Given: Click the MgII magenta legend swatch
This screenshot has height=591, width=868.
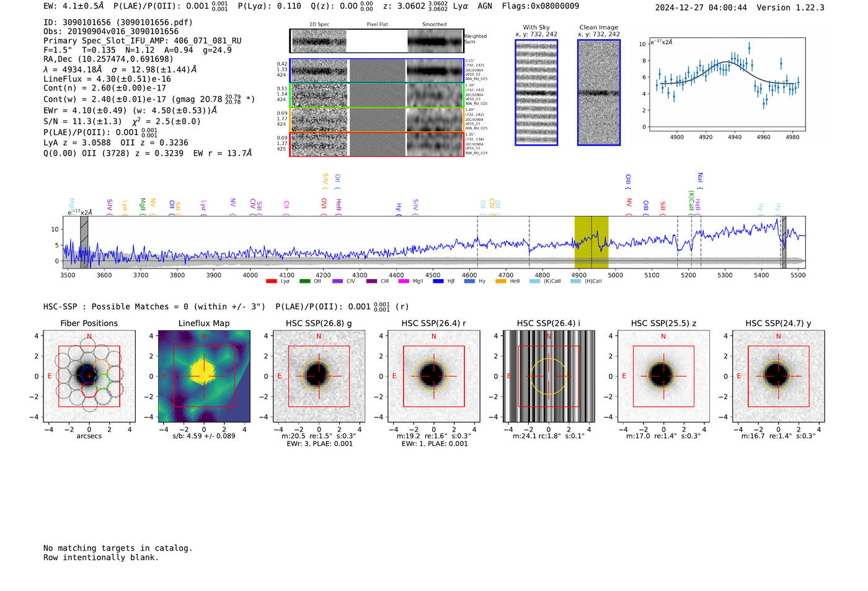Looking at the screenshot, I should [x=404, y=281].
